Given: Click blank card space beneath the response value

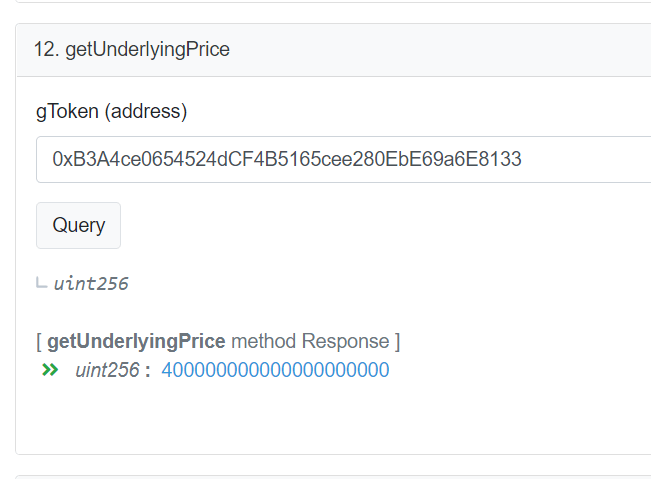Looking at the screenshot, I should pos(333,417).
